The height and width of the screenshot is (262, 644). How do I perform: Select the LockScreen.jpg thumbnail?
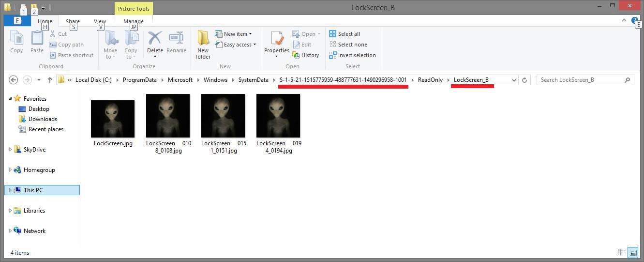[x=113, y=119]
